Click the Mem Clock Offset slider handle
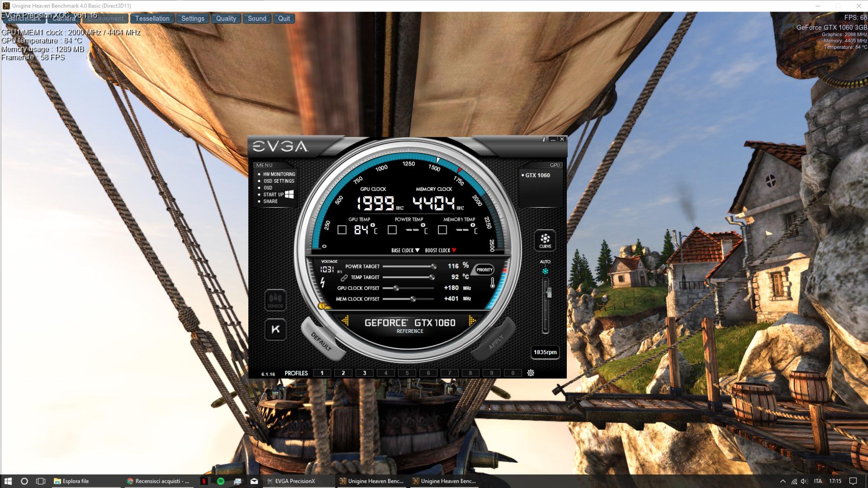This screenshot has width=868, height=488. click(x=413, y=299)
